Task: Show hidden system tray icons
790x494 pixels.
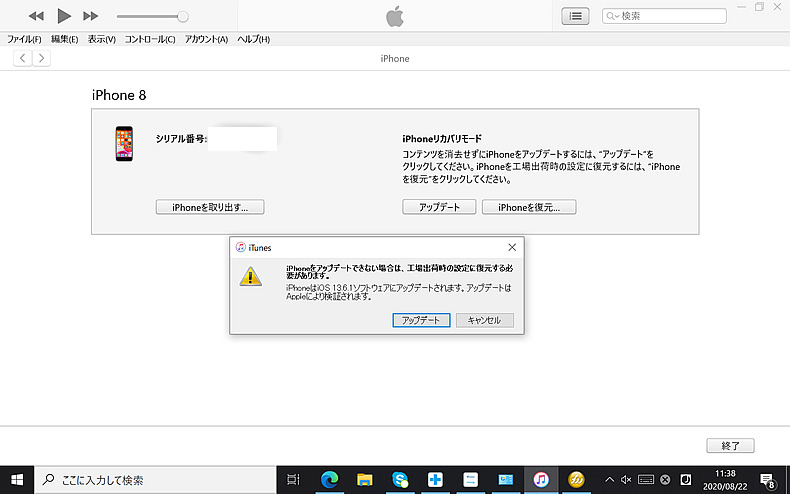Action: (609, 479)
